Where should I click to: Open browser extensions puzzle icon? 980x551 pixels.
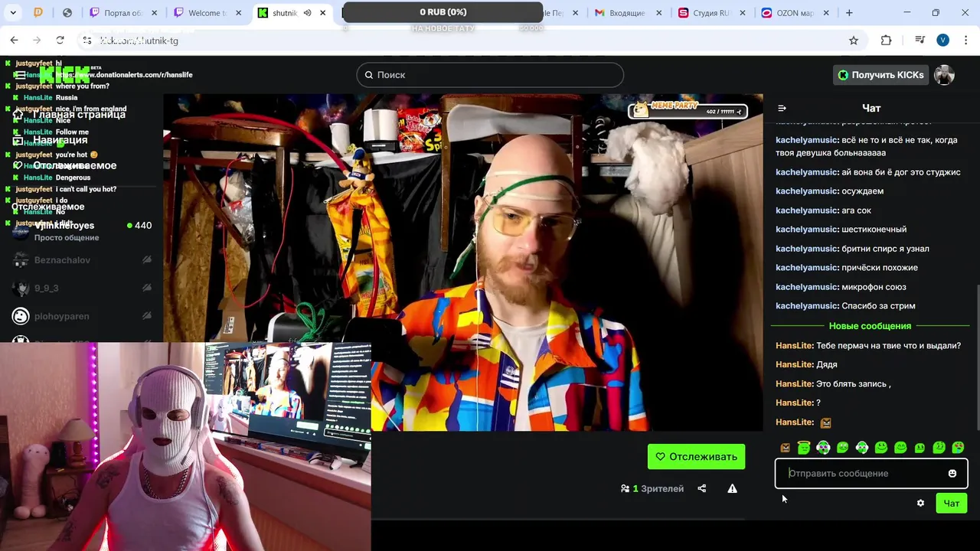pyautogui.click(x=887, y=41)
